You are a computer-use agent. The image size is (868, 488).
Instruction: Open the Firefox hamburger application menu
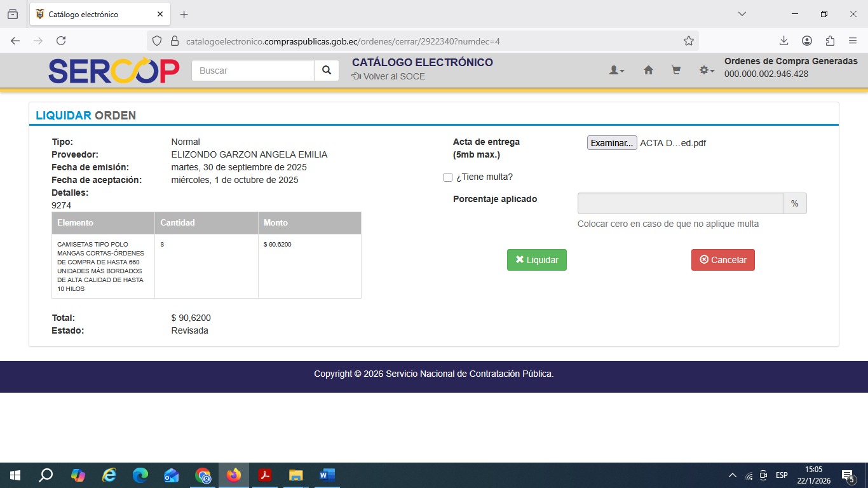click(x=853, y=41)
